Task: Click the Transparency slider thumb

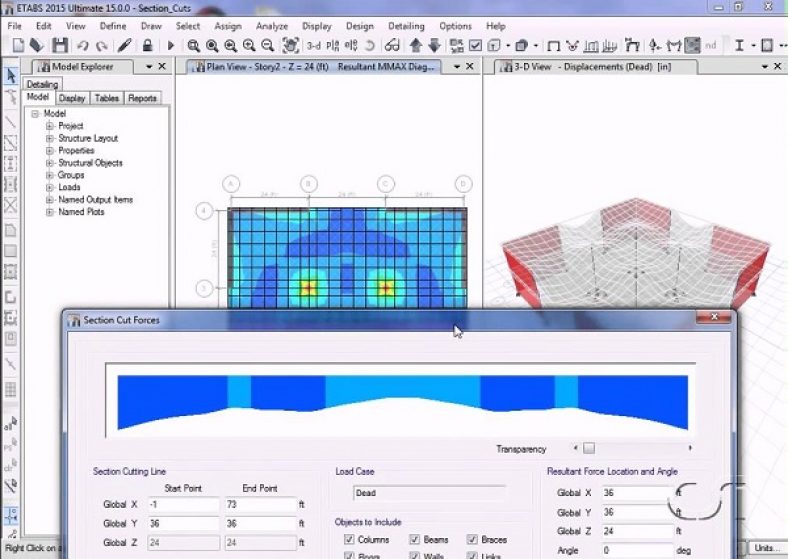Action: click(x=589, y=448)
